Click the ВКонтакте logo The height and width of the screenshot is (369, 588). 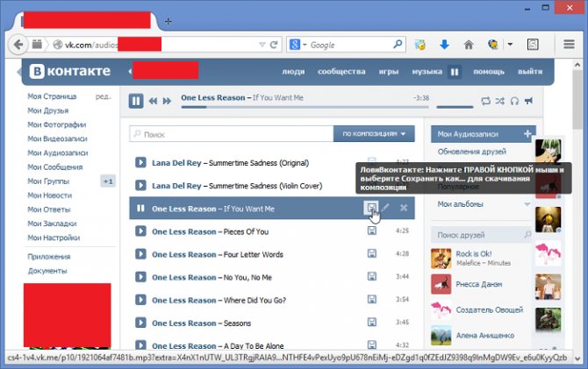click(70, 71)
